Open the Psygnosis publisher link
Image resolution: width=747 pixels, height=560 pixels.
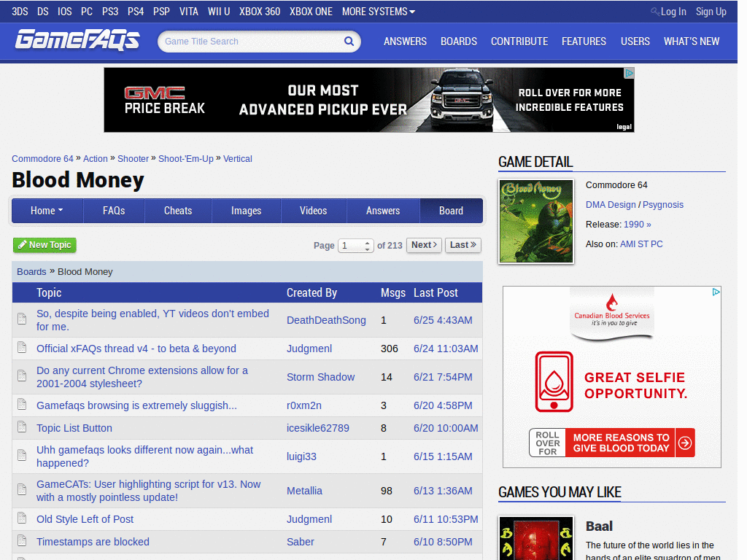[663, 204]
